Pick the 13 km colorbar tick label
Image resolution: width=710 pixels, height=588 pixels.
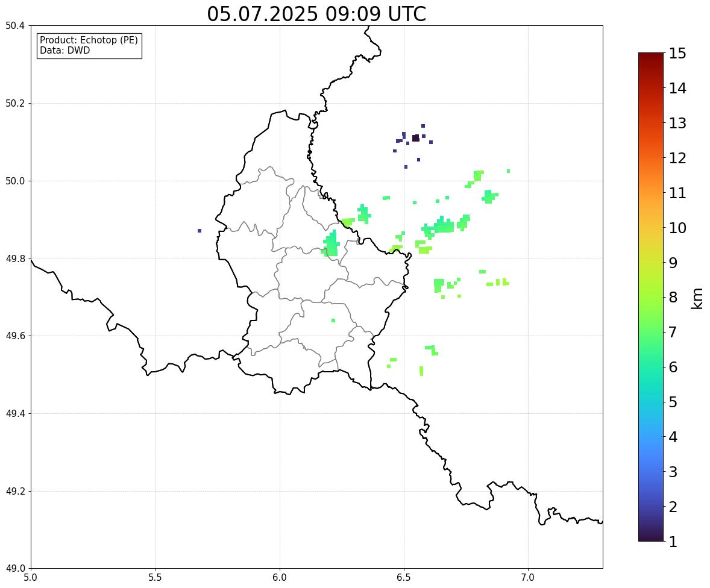click(677, 123)
